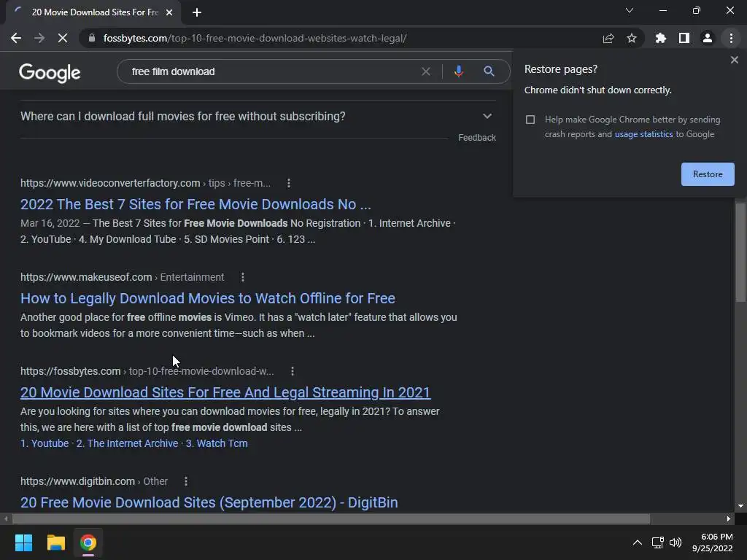747x560 pixels.
Task: Jump to the Watch Tcm sitelink
Action: 217,443
